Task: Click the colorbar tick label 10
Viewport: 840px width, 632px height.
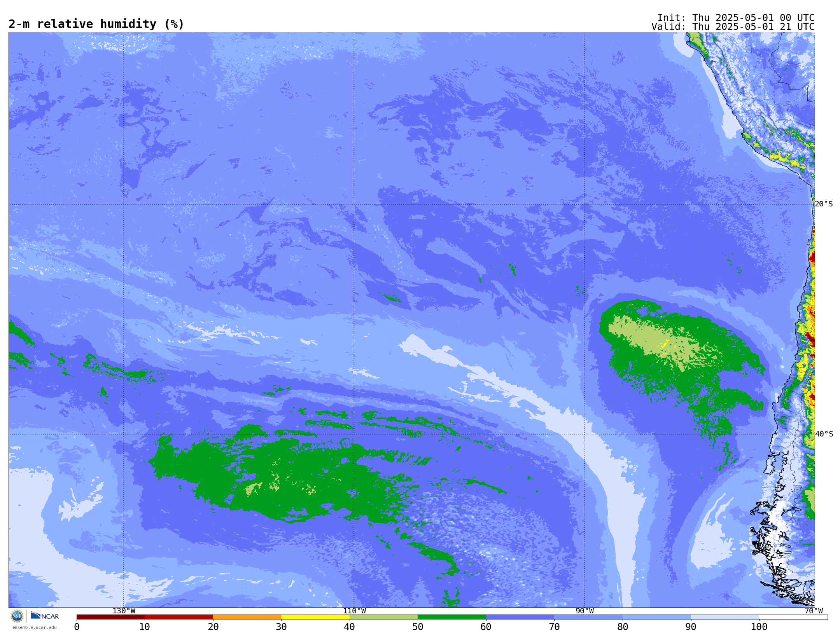Action: pyautogui.click(x=145, y=627)
